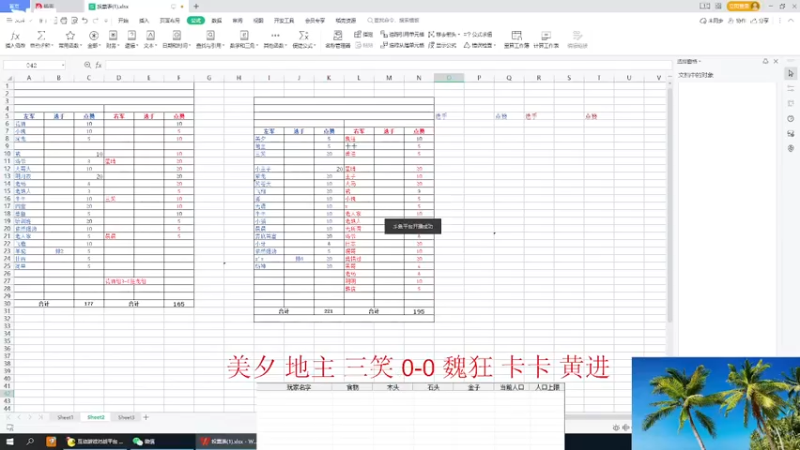Switch to the Home (开始) ribbon tab
Screen dimensions: 800x450
point(123,20)
